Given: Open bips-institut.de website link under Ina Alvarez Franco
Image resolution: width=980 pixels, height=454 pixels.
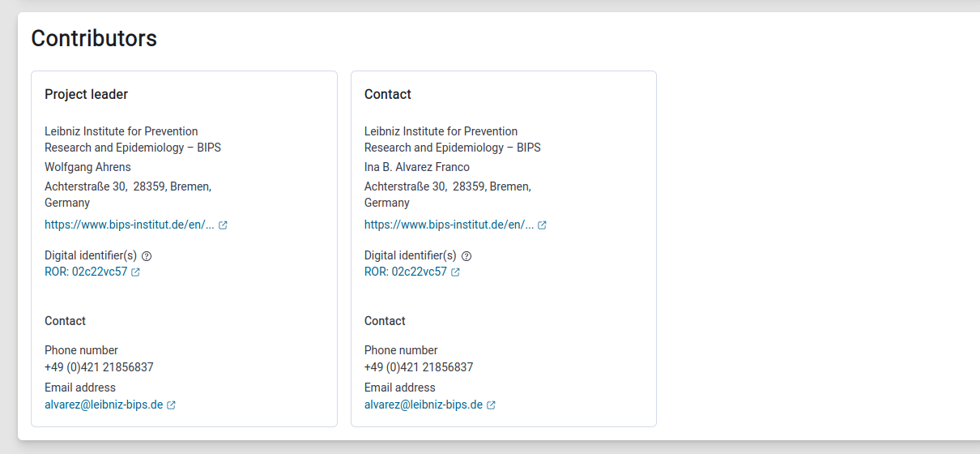Looking at the screenshot, I should pyautogui.click(x=450, y=225).
